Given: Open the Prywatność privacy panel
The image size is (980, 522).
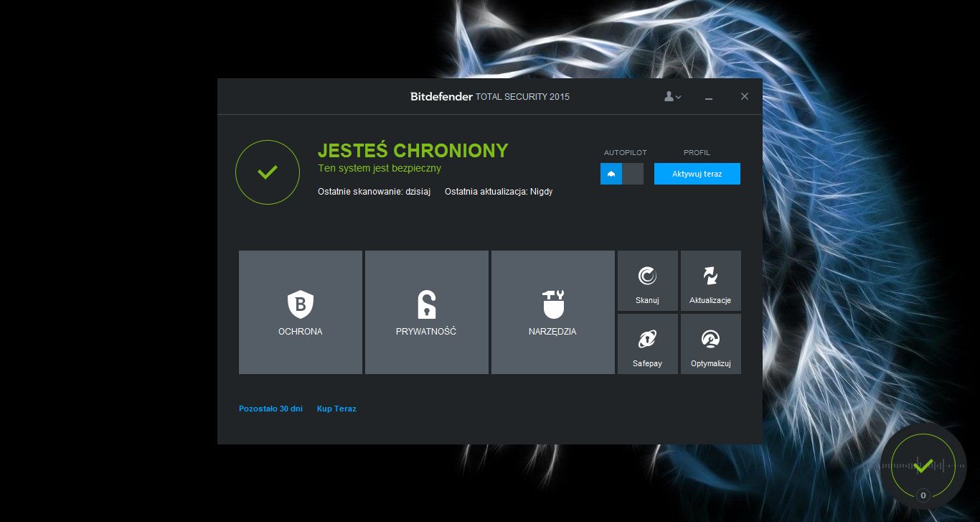Looking at the screenshot, I should tap(427, 312).
